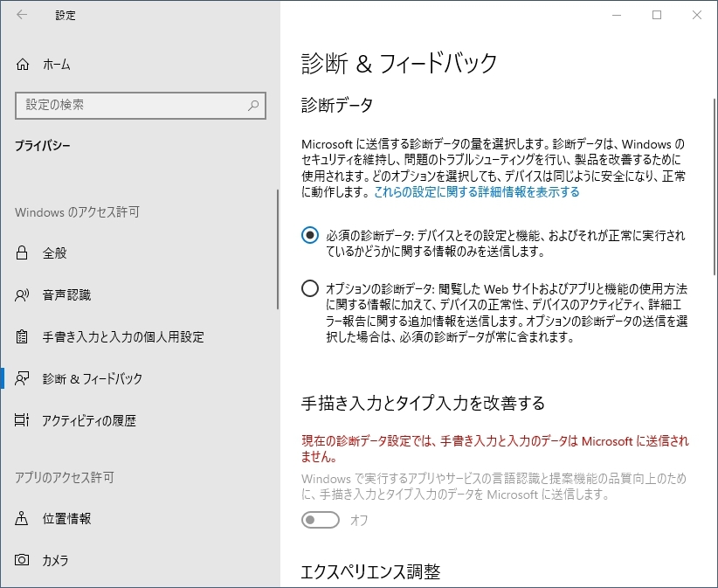The image size is (718, 588).
Task: Open 音声認識 settings
Action: pos(138,295)
